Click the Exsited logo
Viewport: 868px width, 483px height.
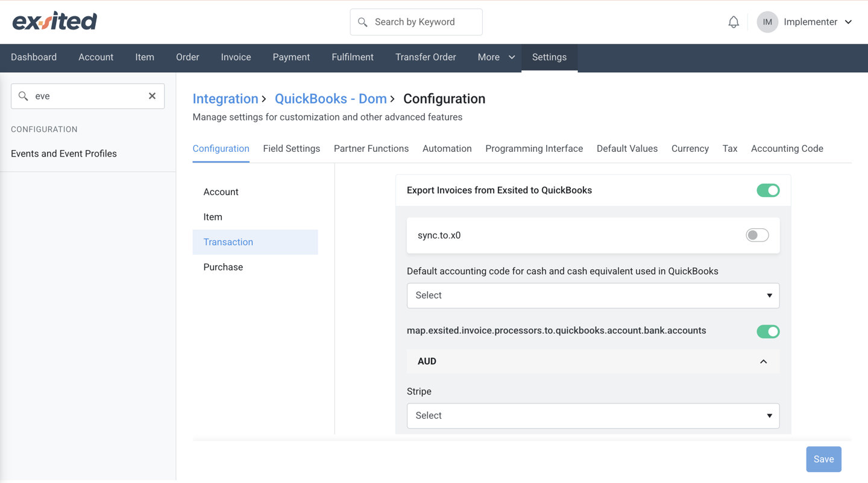[x=55, y=21]
